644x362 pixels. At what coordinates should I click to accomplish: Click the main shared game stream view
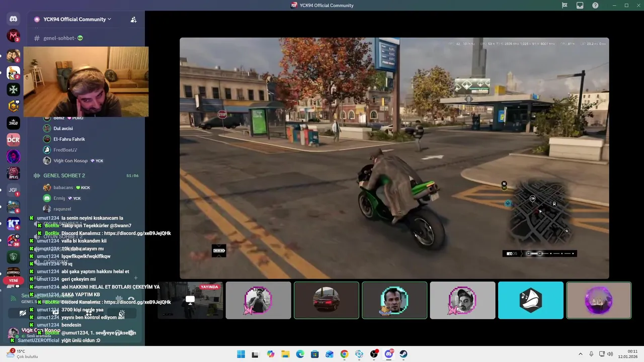click(394, 158)
